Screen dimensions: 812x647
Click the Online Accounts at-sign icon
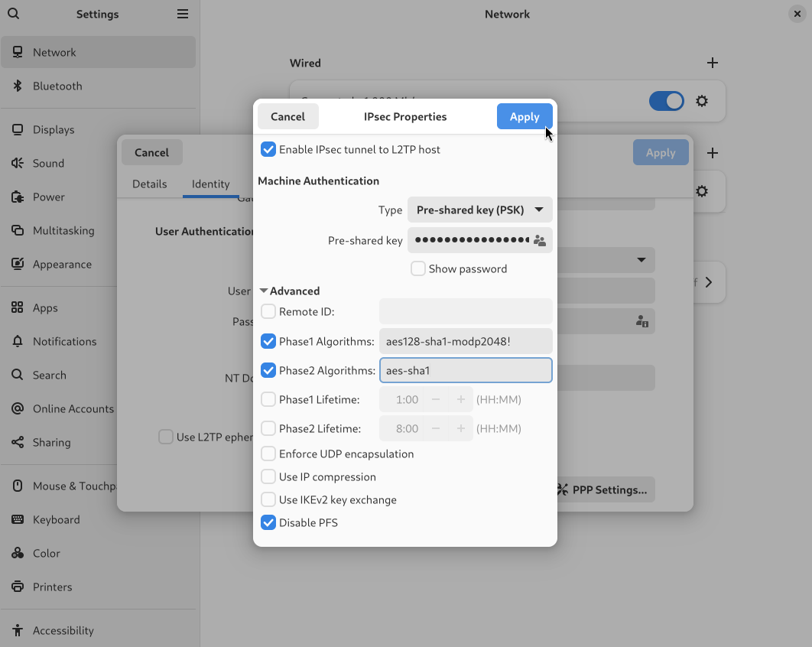[18, 408]
